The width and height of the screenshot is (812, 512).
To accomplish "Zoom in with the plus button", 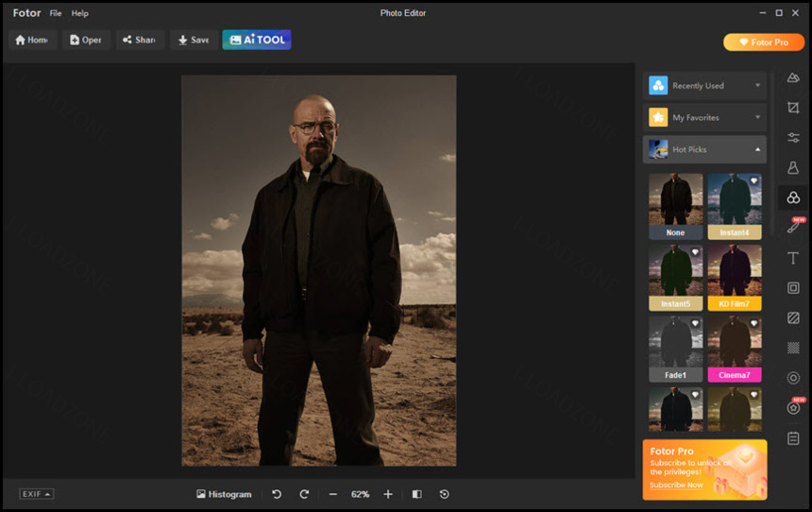I will pos(388,494).
